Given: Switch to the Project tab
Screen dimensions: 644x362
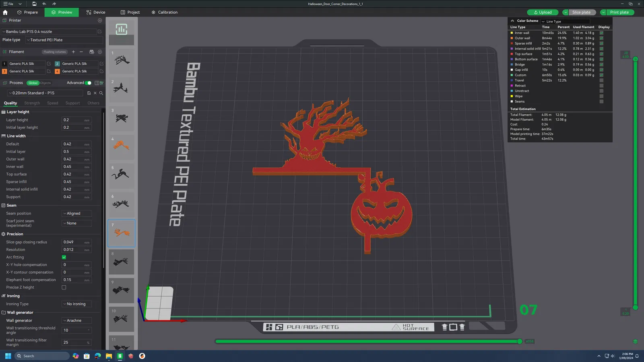Looking at the screenshot, I should (130, 12).
